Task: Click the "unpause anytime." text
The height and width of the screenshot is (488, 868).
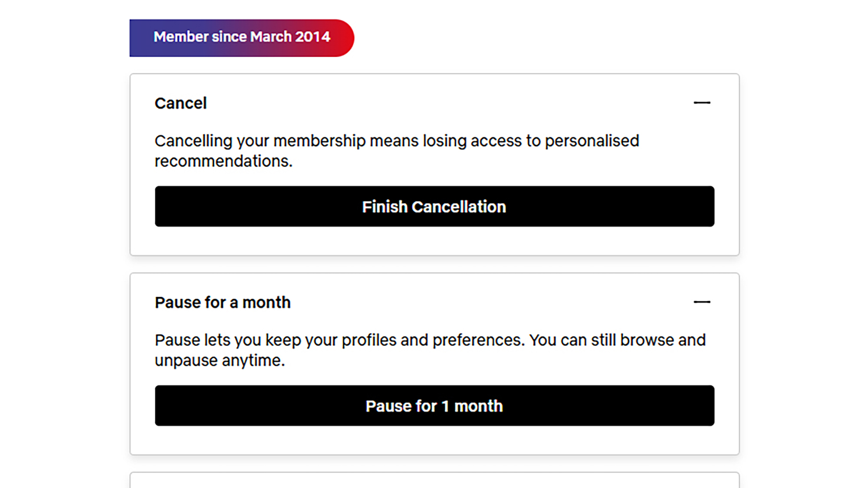Action: pos(220,360)
